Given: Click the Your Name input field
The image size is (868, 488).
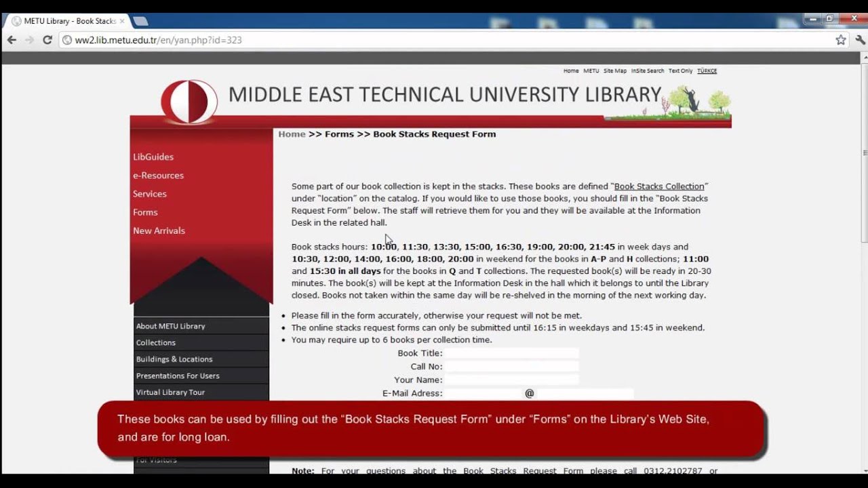Looking at the screenshot, I should point(512,380).
